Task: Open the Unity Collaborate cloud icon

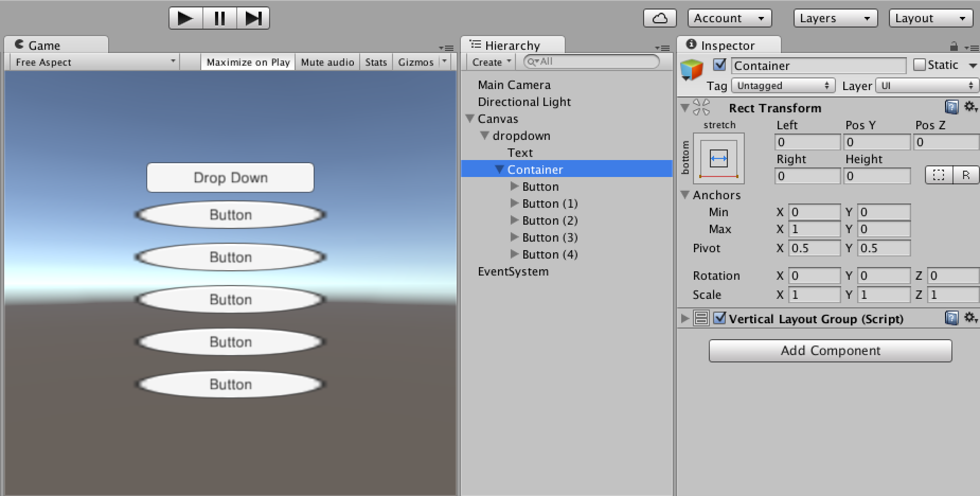Action: pyautogui.click(x=660, y=17)
